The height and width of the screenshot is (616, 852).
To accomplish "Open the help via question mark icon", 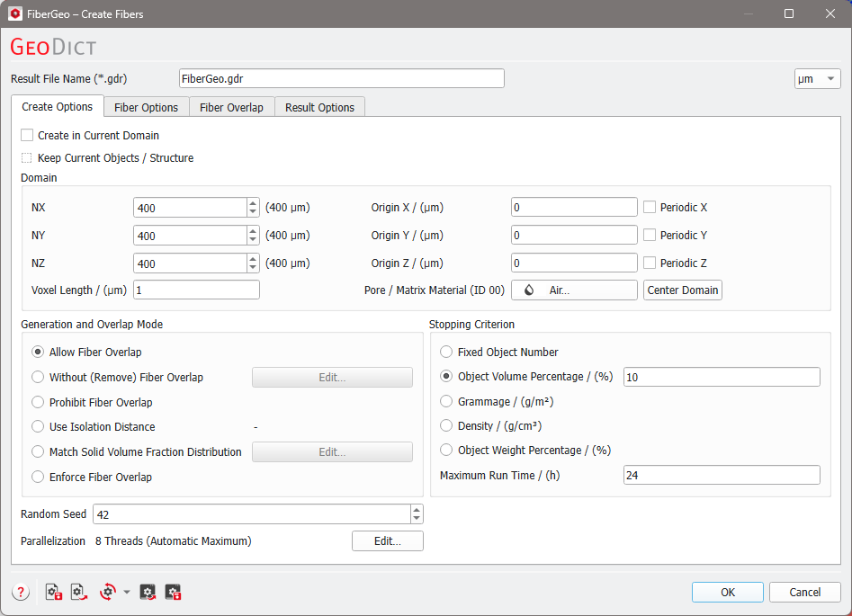I will [20, 592].
